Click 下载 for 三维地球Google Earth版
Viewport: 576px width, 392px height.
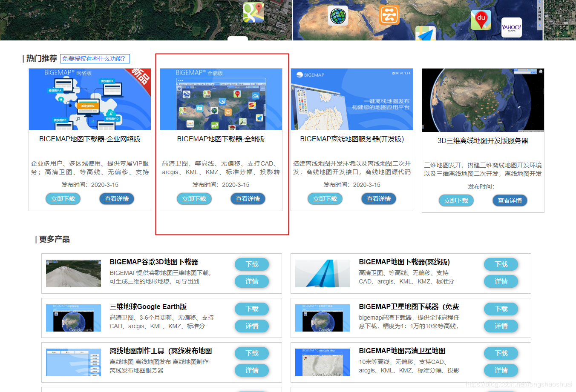[x=252, y=309]
